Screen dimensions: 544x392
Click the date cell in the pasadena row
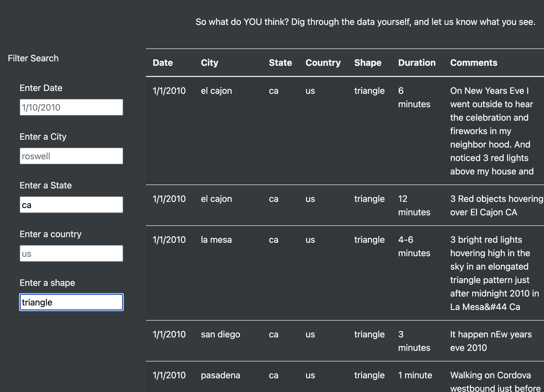(169, 375)
